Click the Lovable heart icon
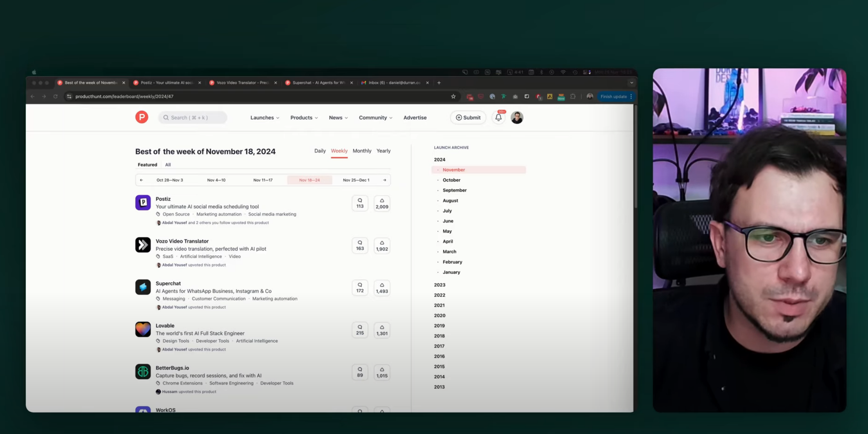This screenshot has height=434, width=868. tap(143, 329)
